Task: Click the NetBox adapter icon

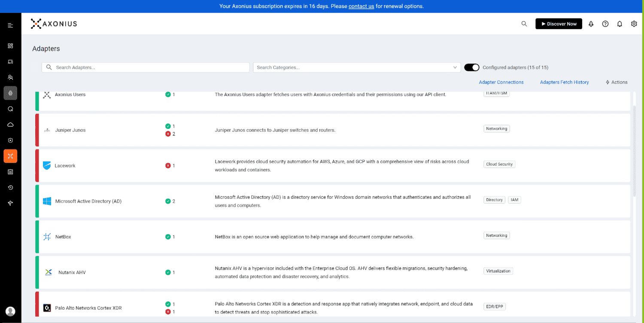Action: pos(47,237)
